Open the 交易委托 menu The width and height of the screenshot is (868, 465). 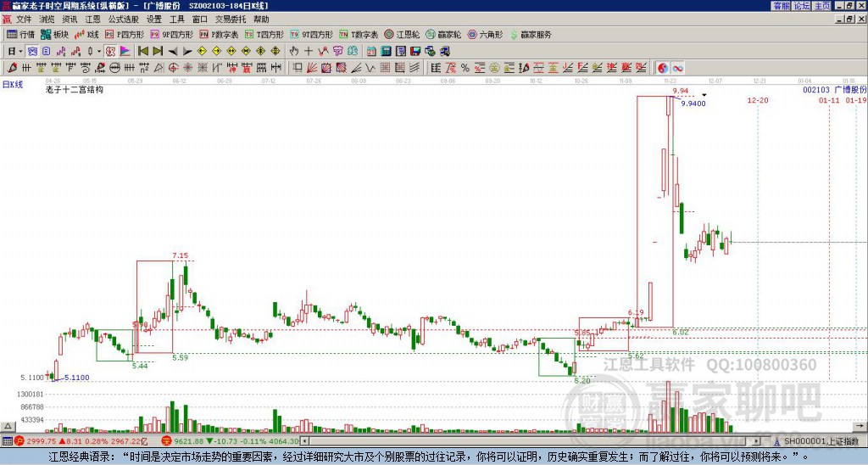pos(231,20)
